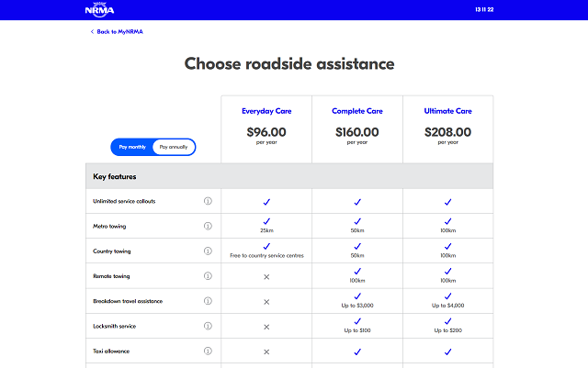
Task: Click the Key features section header
Action: tap(115, 176)
